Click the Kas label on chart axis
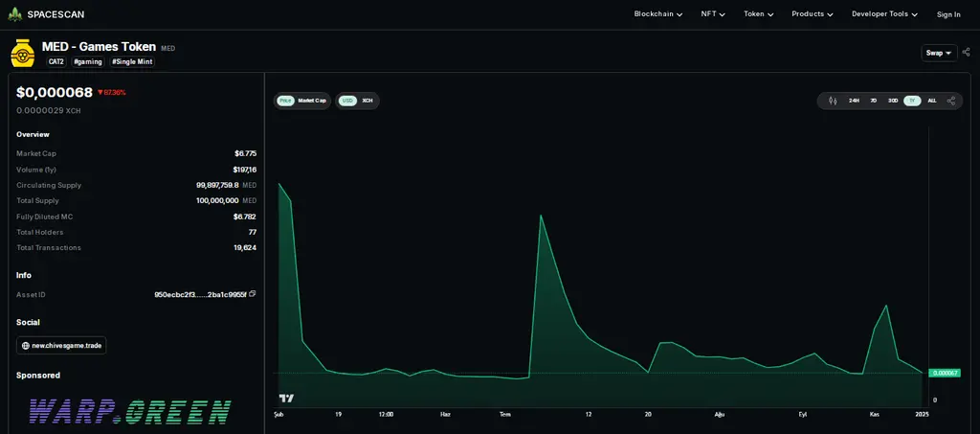980x434 pixels. click(x=875, y=414)
